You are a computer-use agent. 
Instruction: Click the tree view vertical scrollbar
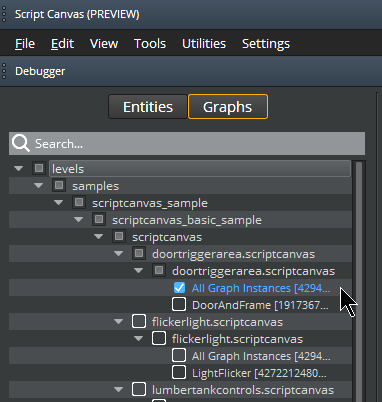[x=359, y=281]
